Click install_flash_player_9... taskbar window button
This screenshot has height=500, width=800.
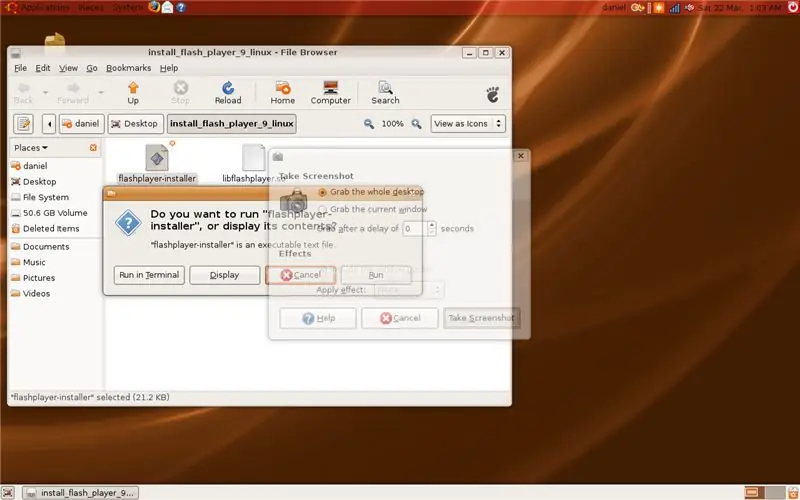click(81, 493)
